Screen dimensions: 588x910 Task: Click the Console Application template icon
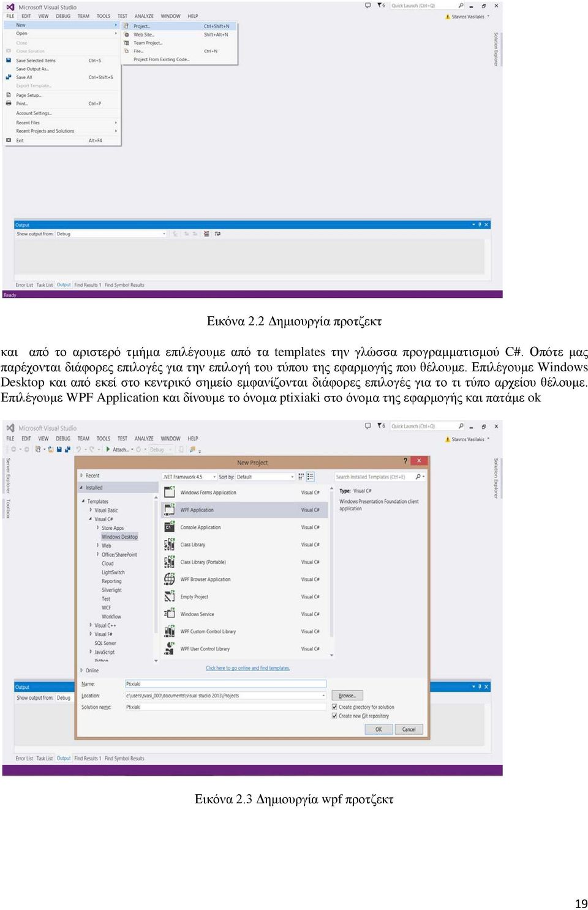(x=170, y=527)
